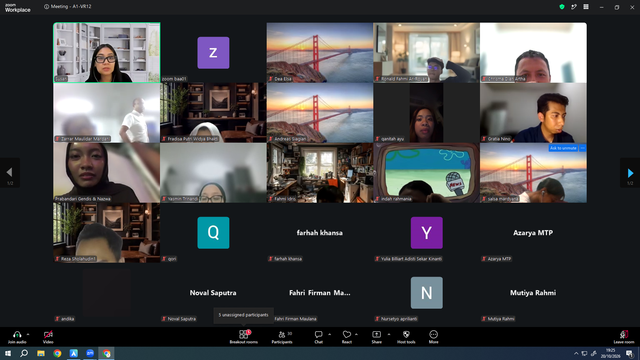Select Nursetyo aprilianti 'N' avatar tile
The image size is (640, 360).
coord(427,293)
